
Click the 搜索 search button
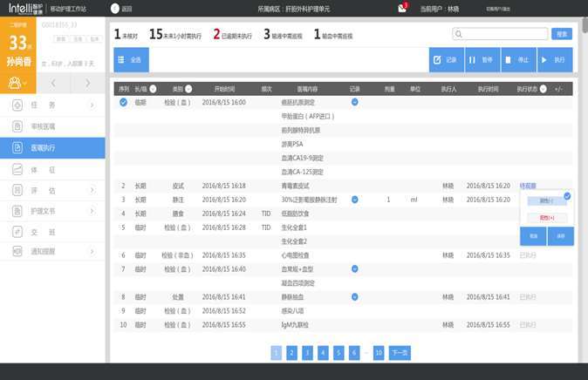click(562, 34)
